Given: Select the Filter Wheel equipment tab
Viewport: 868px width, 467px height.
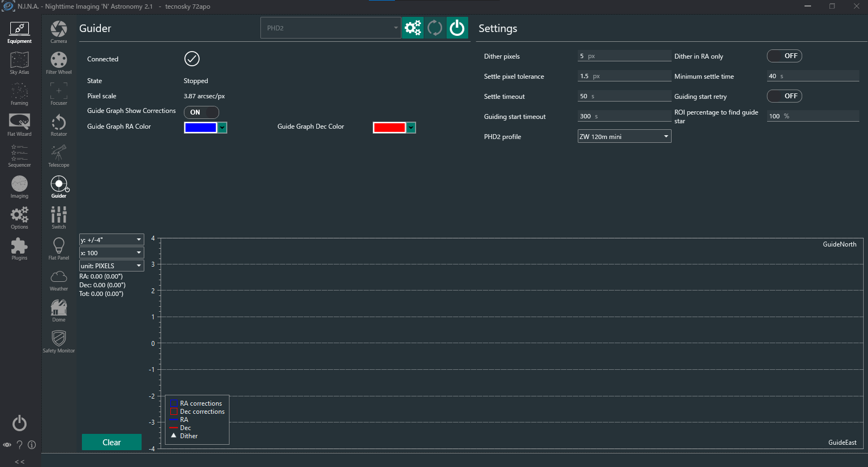Looking at the screenshot, I should tap(59, 64).
